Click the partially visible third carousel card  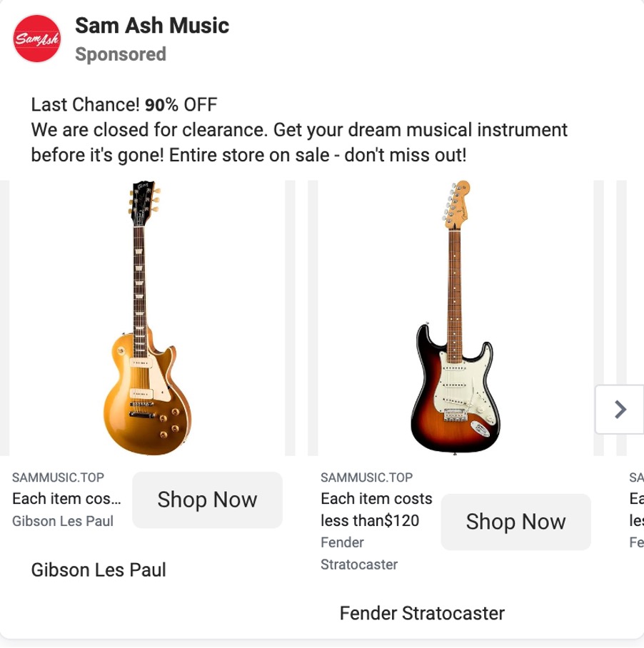[x=634, y=321]
